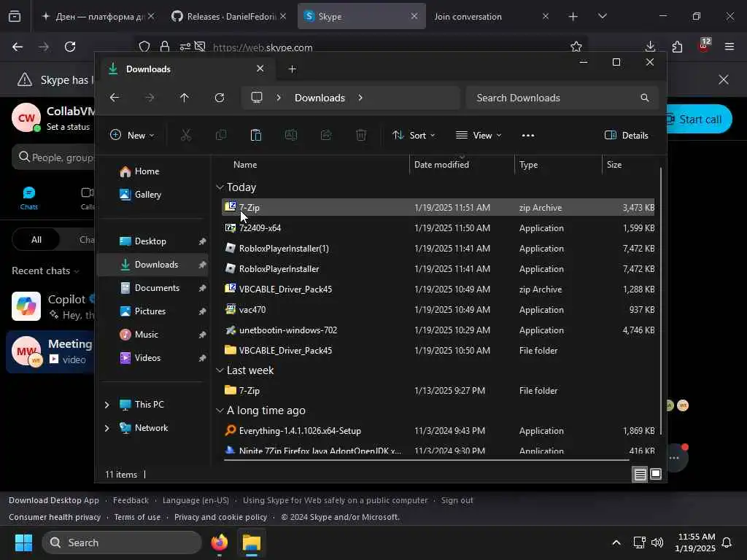Screen dimensions: 747x560
Task: Sort by Date modified column header
Action: (x=462, y=164)
